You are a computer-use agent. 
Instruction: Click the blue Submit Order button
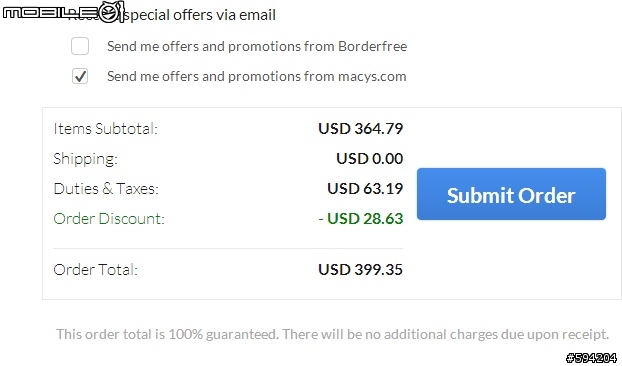click(x=511, y=194)
